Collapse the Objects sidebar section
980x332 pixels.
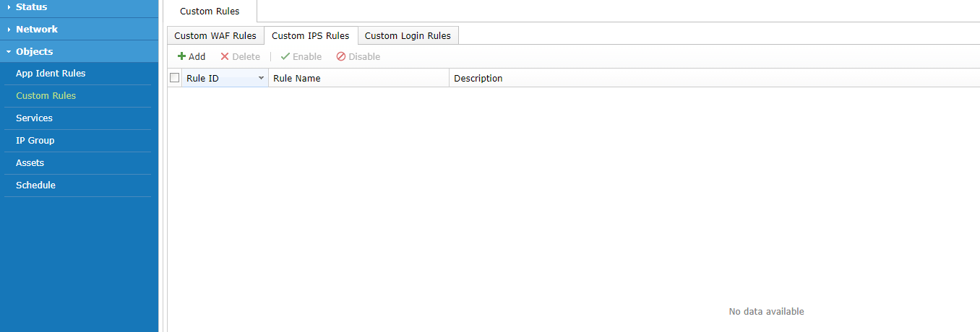[79, 51]
